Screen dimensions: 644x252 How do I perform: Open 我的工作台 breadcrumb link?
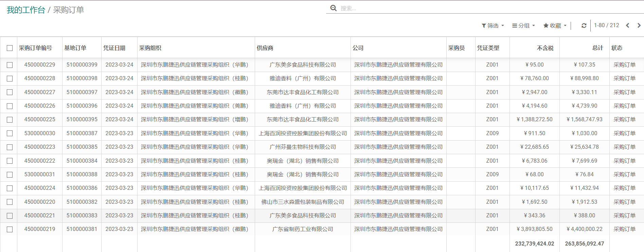pyautogui.click(x=26, y=10)
